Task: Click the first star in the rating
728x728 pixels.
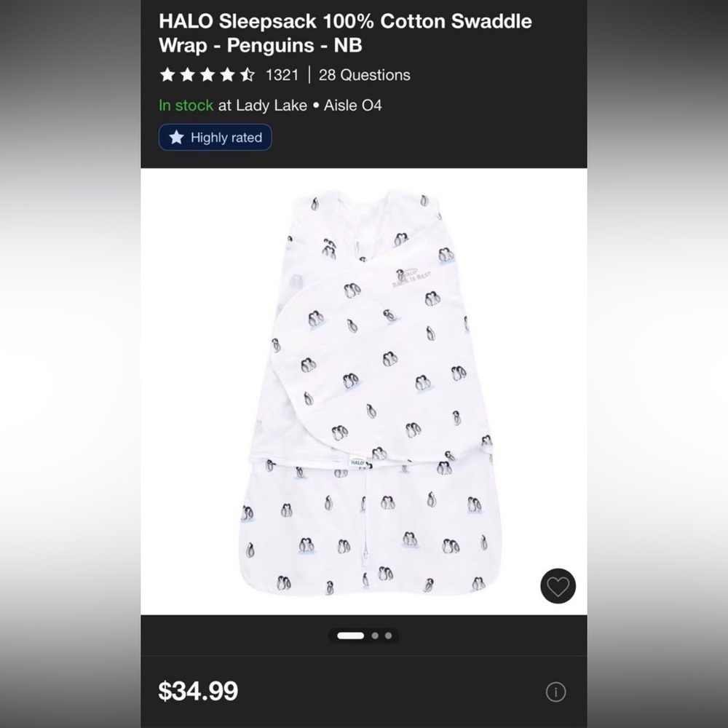Action: (x=167, y=75)
